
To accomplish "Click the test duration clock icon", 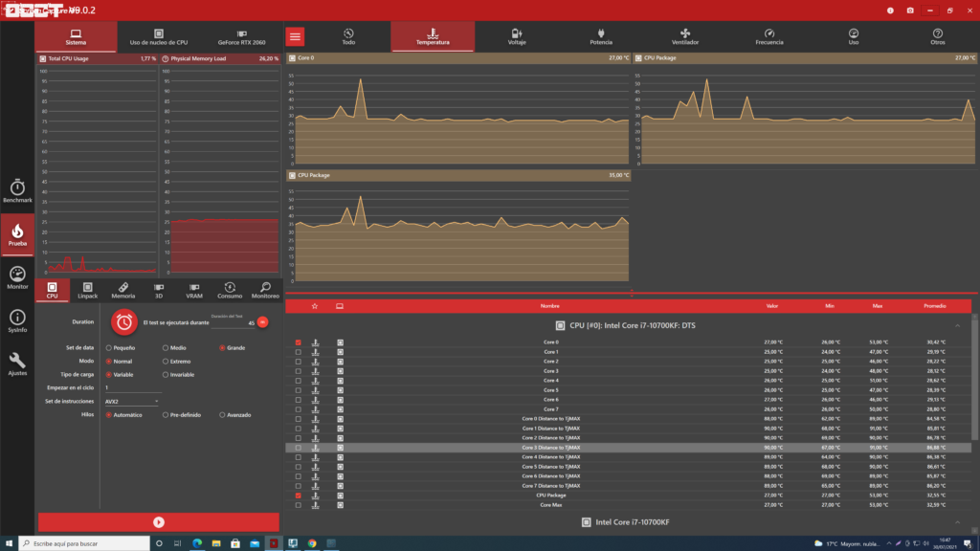I will click(x=123, y=321).
